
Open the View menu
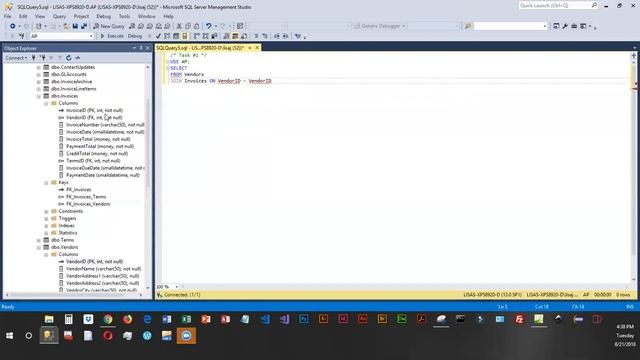pyautogui.click(x=40, y=16)
